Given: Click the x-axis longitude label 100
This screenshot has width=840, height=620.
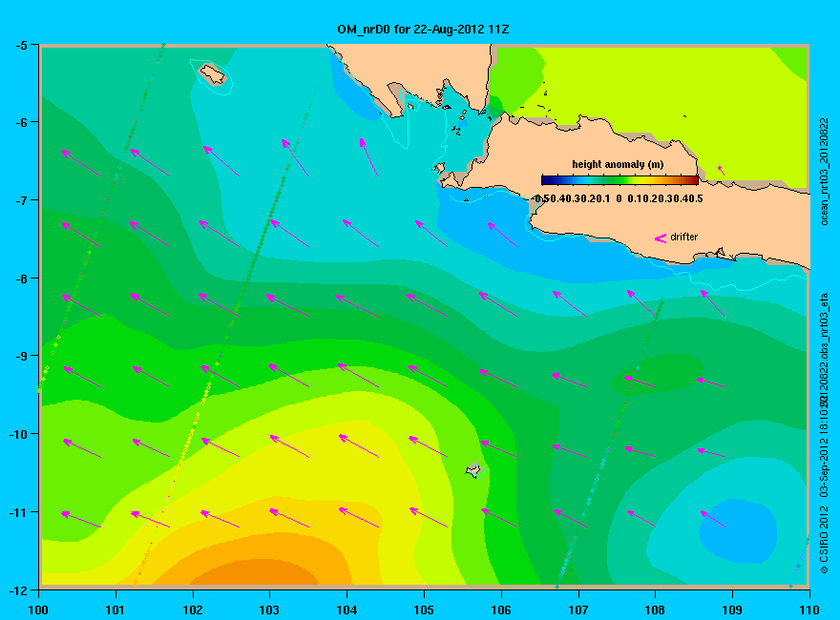Looking at the screenshot, I should coord(38,610).
